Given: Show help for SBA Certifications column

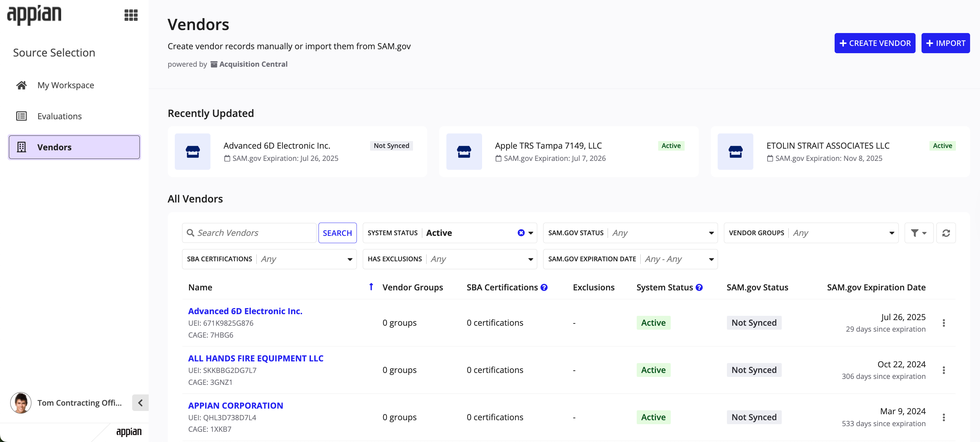Looking at the screenshot, I should coord(544,288).
